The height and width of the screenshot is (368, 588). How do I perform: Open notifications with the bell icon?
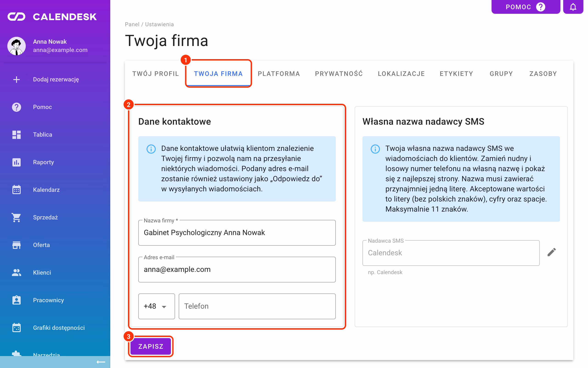click(x=573, y=7)
